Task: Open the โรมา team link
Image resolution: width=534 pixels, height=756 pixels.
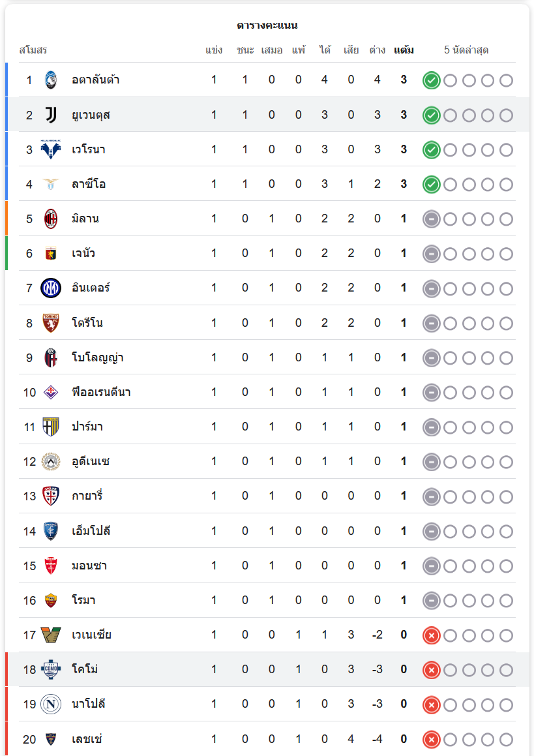Action: coord(83,600)
